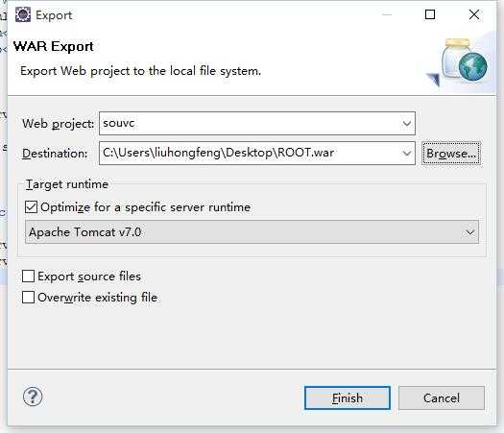
Task: Open Apache Tomcat v7.0 runtime dropdown
Action: tap(252, 231)
